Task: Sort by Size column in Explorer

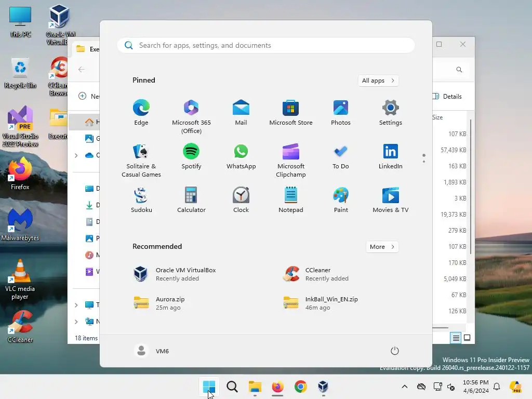Action: tap(437, 117)
